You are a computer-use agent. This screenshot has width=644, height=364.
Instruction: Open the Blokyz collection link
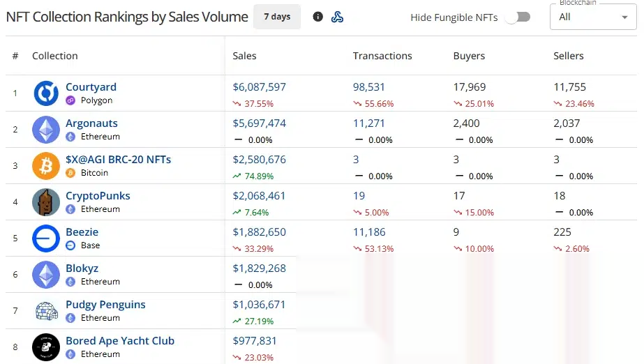click(x=82, y=268)
